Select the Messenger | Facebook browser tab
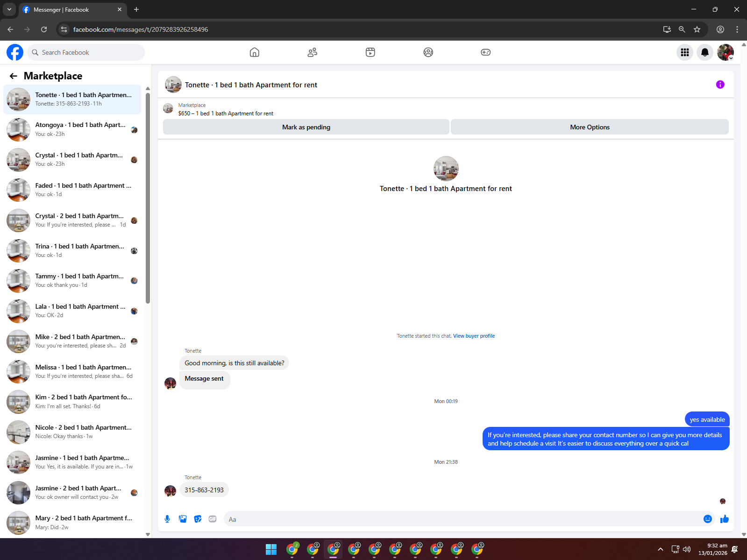This screenshot has height=560, width=747. pos(72,9)
